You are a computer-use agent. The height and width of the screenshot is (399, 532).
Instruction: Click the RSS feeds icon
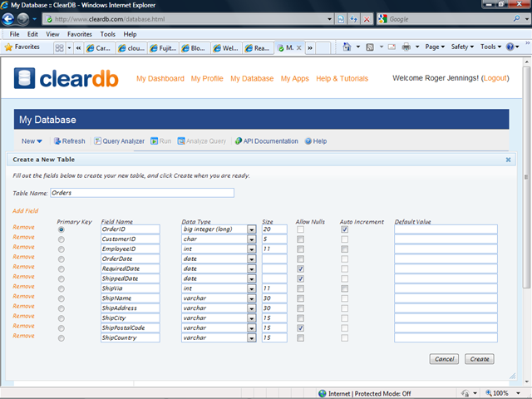point(370,47)
